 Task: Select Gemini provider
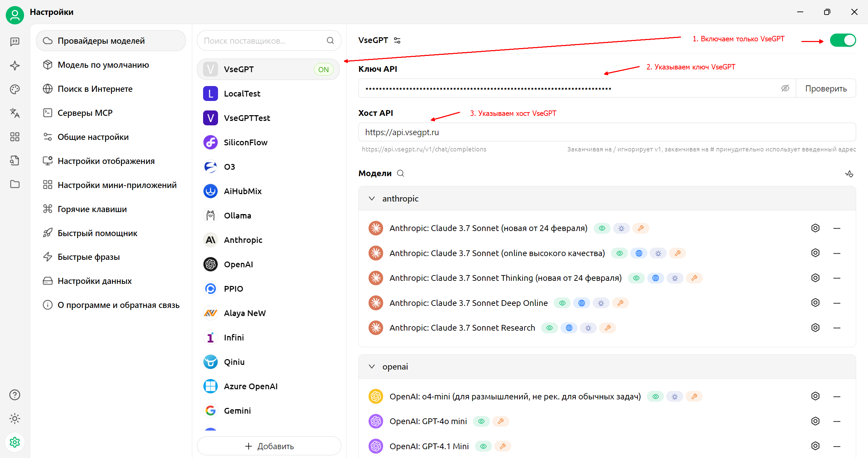[268, 411]
